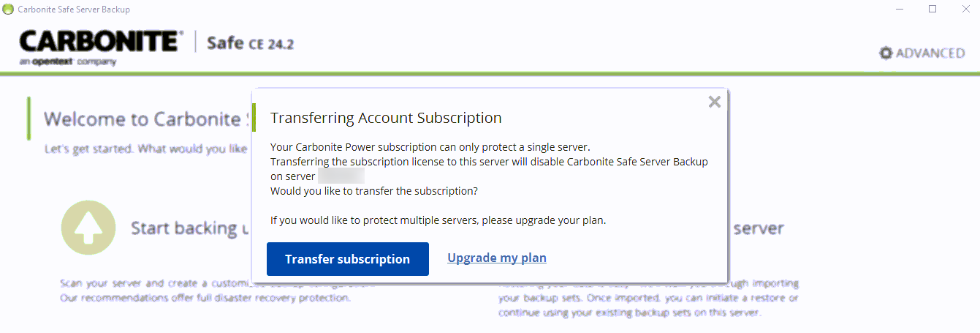Open the Upgrade my plan link
The height and width of the screenshot is (333, 980).
click(x=497, y=258)
